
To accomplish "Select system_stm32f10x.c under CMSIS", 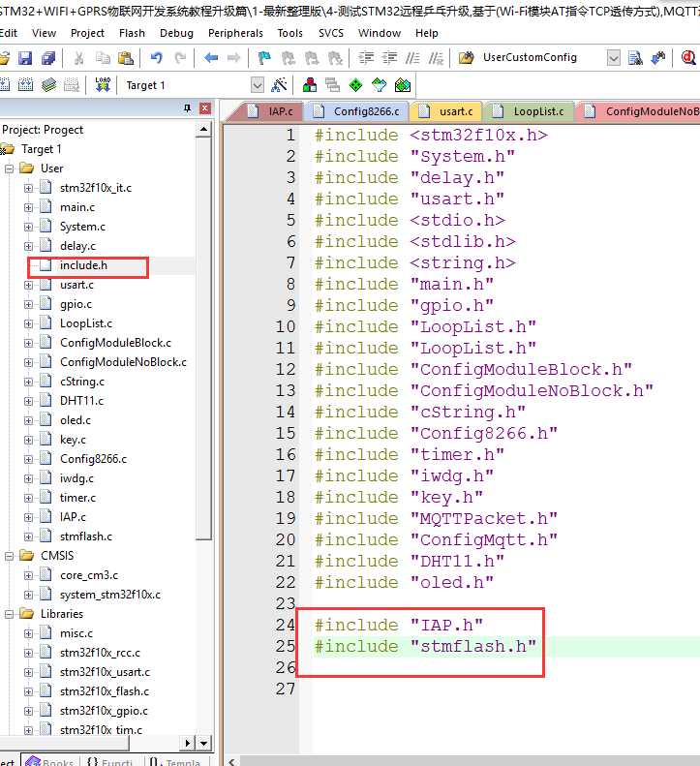I will coord(110,595).
